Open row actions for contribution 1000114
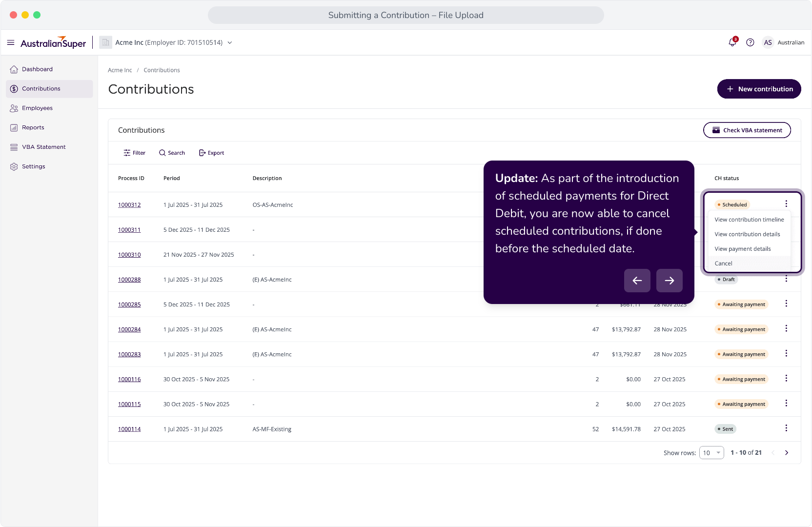Screen dimensions: 812x527 pyautogui.click(x=786, y=428)
